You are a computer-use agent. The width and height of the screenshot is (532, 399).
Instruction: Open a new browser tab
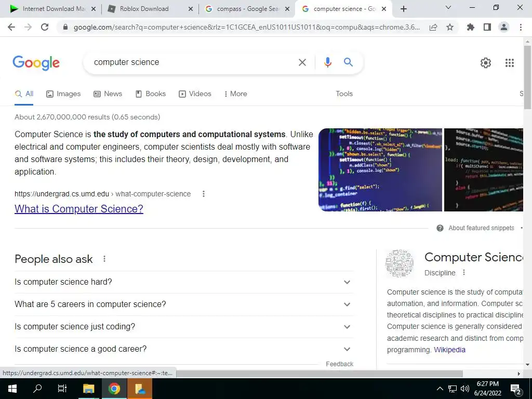403,9
